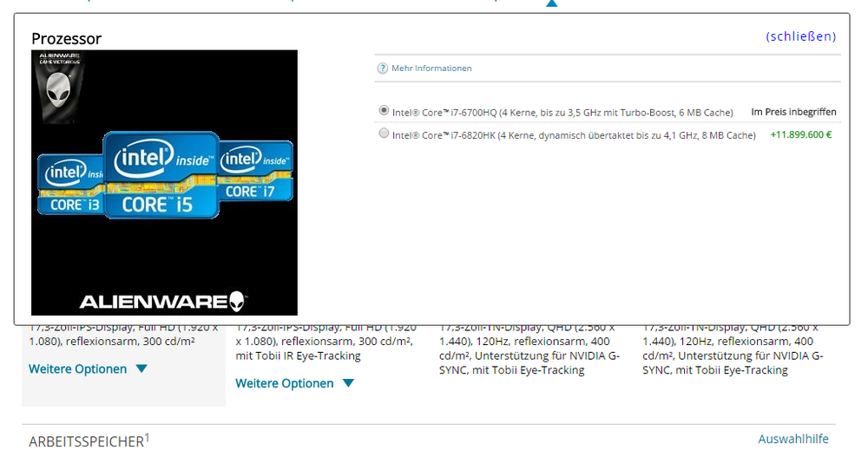This screenshot has height=450, width=868.
Task: Select the Intel Core i7-6700HQ radio button
Action: click(384, 111)
